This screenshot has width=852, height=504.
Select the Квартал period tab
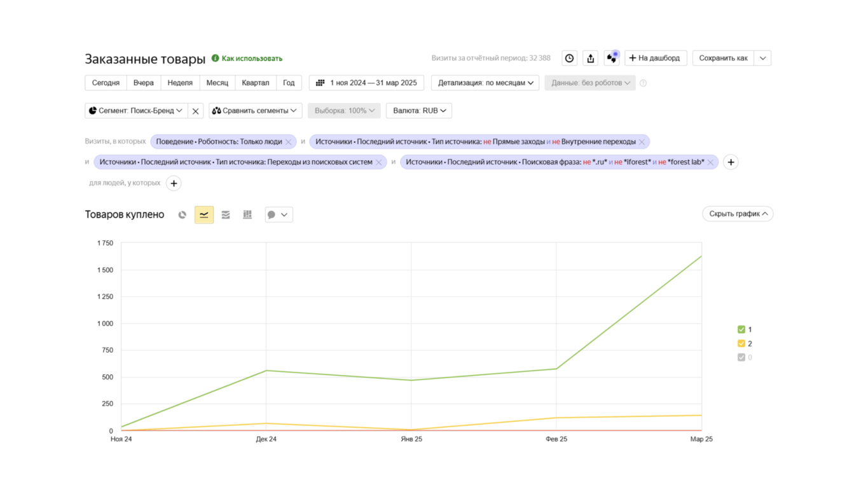[x=256, y=83]
